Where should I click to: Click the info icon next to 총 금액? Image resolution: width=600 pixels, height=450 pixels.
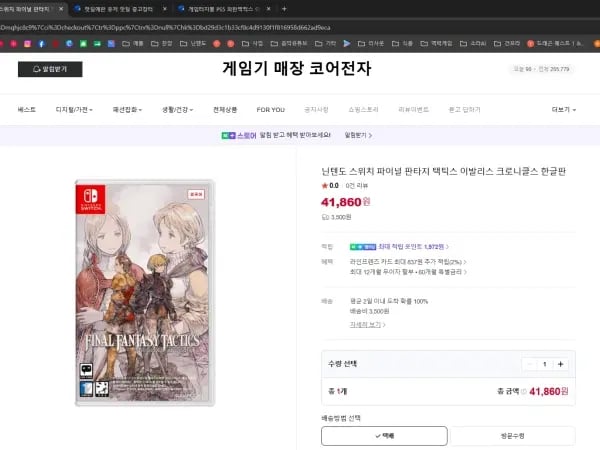click(x=523, y=391)
